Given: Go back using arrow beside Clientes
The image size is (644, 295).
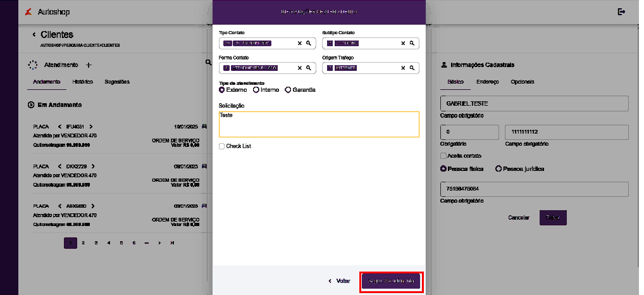Looking at the screenshot, I should [34, 35].
